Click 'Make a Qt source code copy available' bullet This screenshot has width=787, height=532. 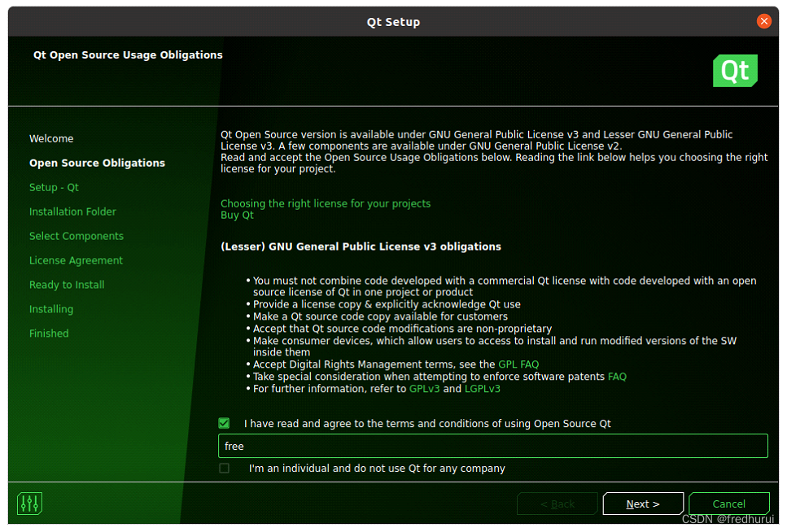380,316
